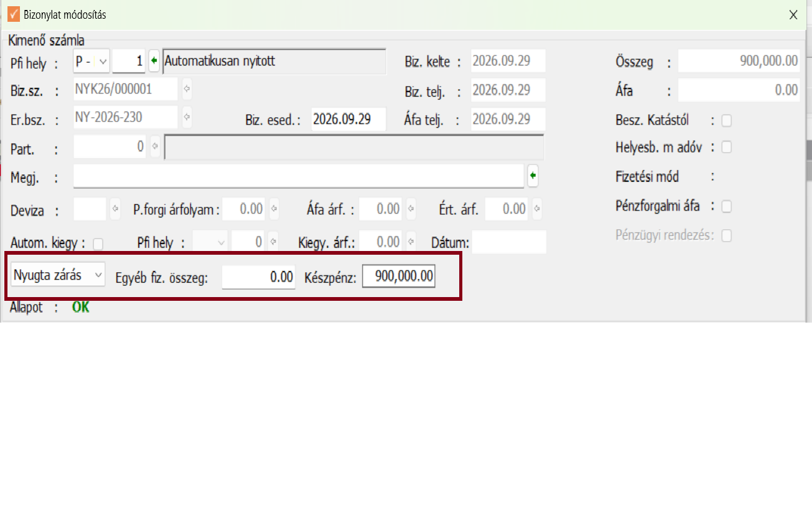Click the Biz. telj. date field
Screen dimensions: 812x530
click(x=508, y=90)
